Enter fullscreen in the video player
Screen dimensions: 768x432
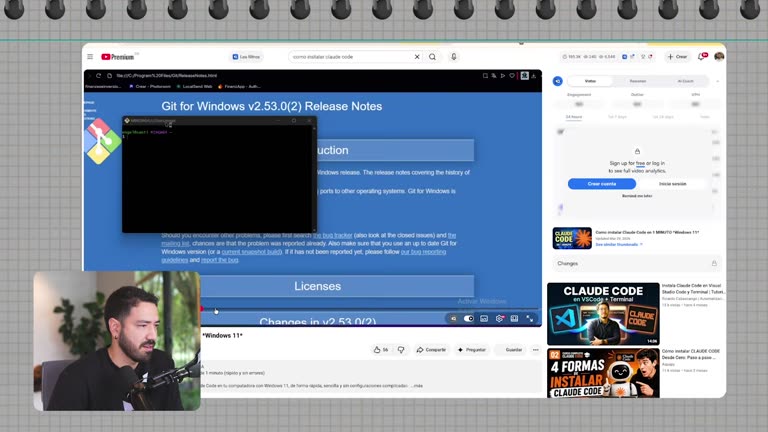tap(529, 318)
